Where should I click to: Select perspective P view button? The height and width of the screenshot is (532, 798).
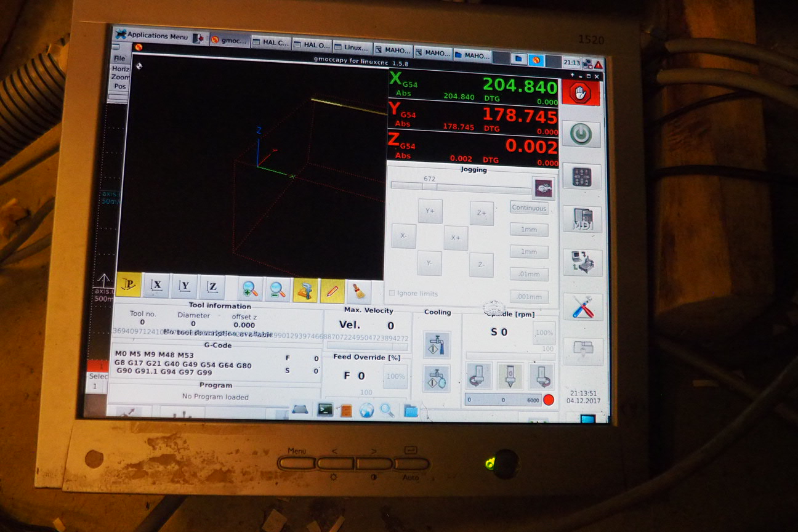click(x=129, y=284)
